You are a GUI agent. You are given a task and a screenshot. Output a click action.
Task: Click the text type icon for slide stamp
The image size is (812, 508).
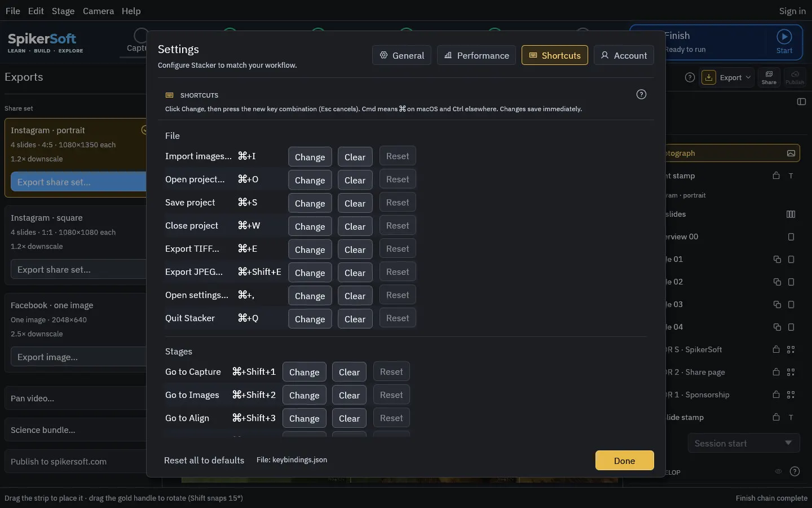(791, 417)
